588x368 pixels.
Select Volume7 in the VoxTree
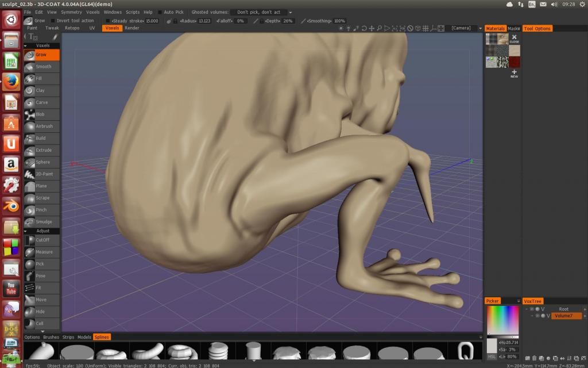[563, 316]
